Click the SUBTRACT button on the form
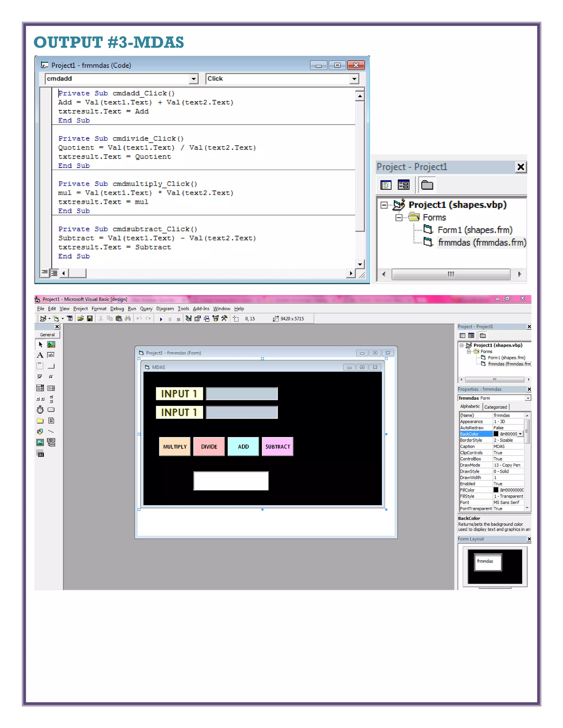The height and width of the screenshot is (728, 563). [278, 447]
